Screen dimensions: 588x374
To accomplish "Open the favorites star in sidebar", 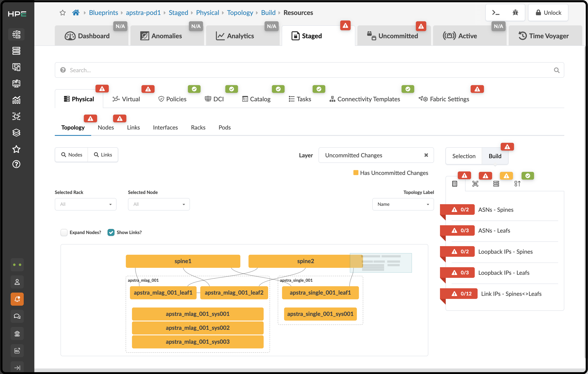I will click(x=16, y=149).
